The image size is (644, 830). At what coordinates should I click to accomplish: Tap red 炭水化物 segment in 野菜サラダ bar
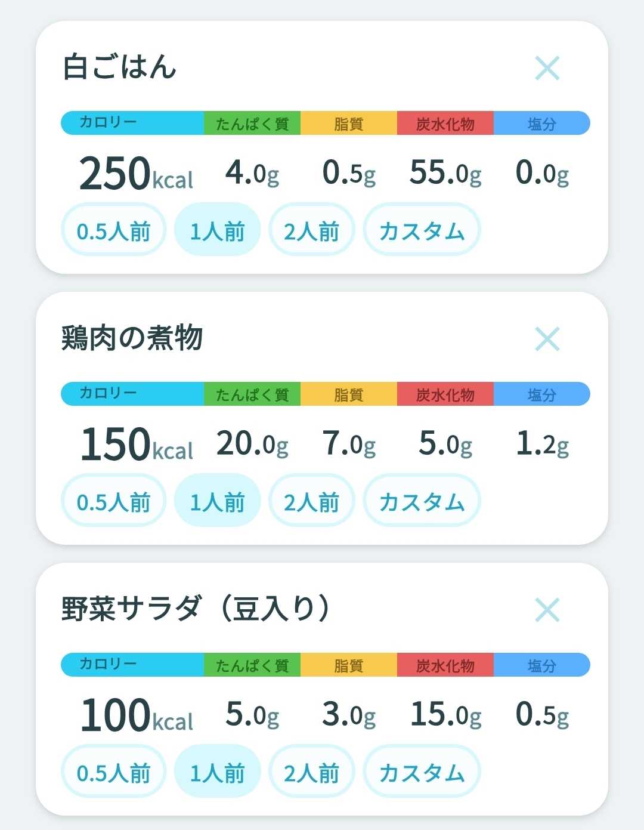pyautogui.click(x=445, y=665)
